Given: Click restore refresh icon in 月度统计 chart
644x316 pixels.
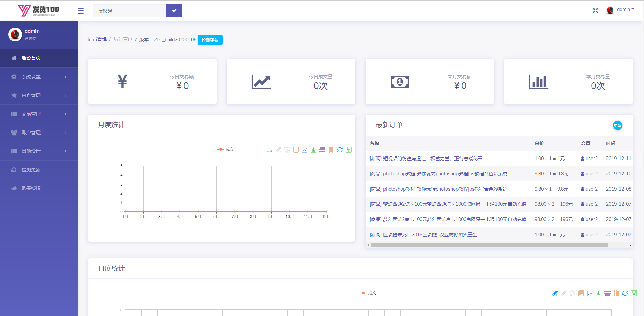Looking at the screenshot, I should pos(340,150).
